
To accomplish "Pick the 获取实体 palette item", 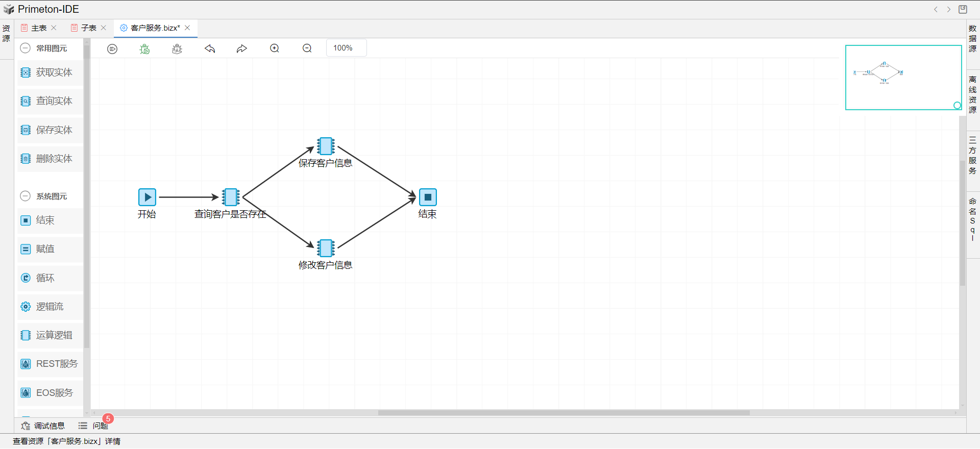I will tap(50, 72).
